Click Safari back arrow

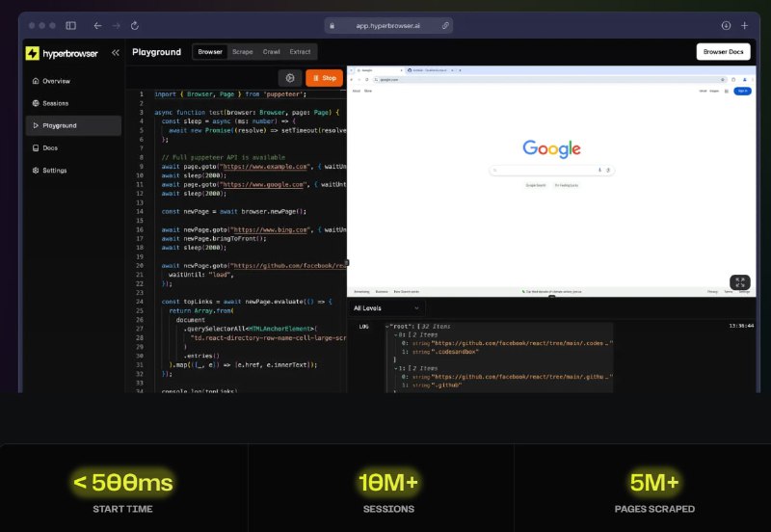[97, 25]
